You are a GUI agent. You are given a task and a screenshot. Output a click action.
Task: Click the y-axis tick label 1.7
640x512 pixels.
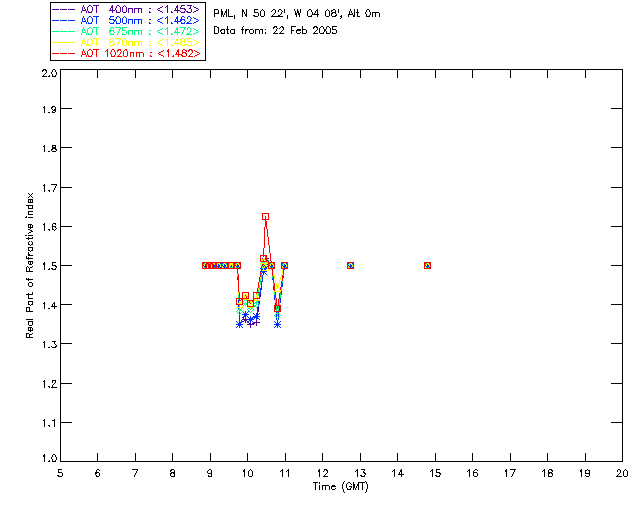(49, 187)
